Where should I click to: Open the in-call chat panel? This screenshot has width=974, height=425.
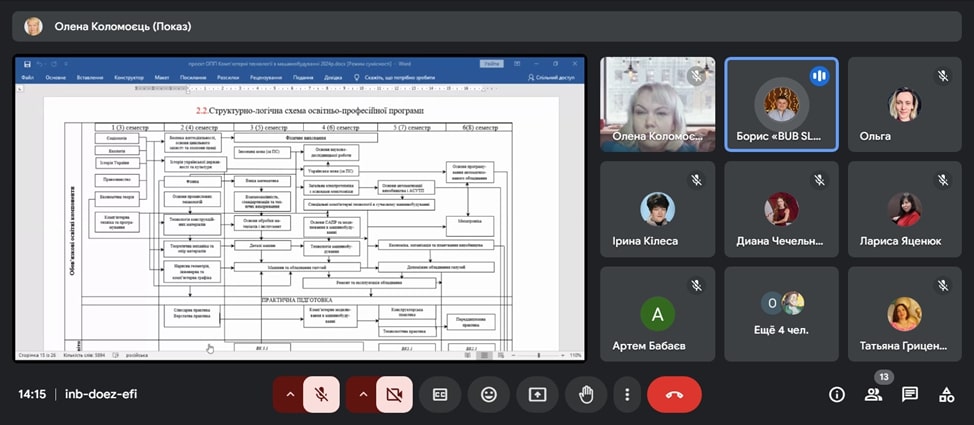(x=910, y=394)
